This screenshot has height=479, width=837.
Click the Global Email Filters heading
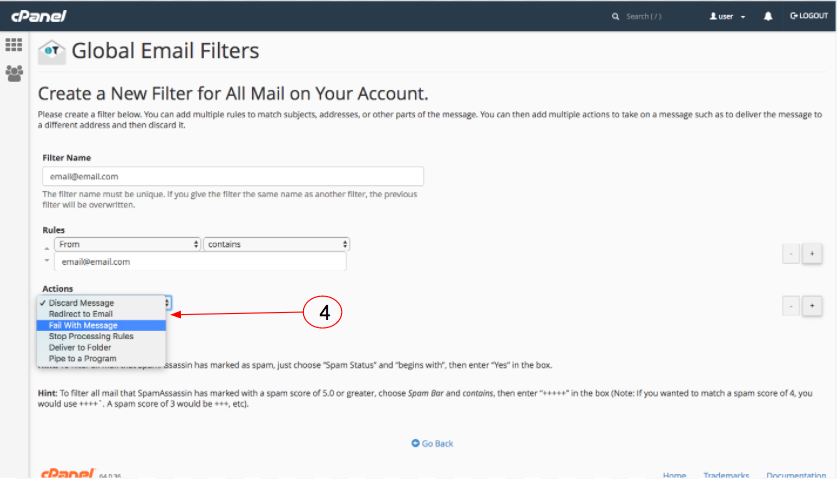click(x=165, y=51)
